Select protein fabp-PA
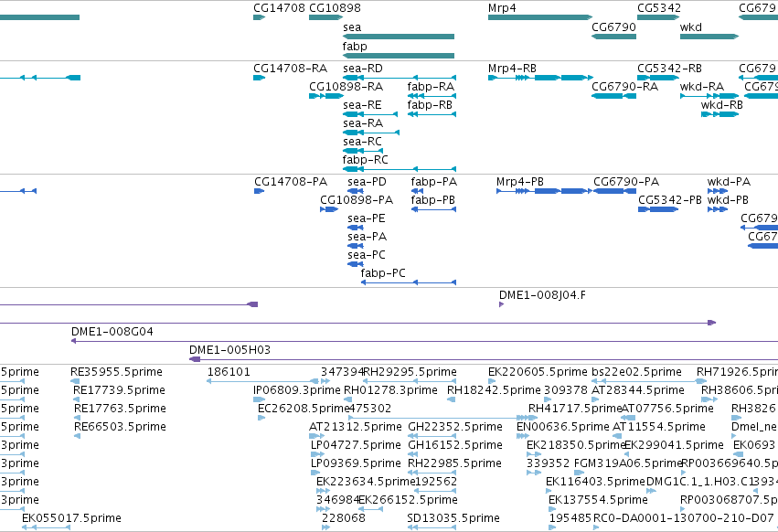Screen dimensions: 778x532 pyautogui.click(x=417, y=191)
